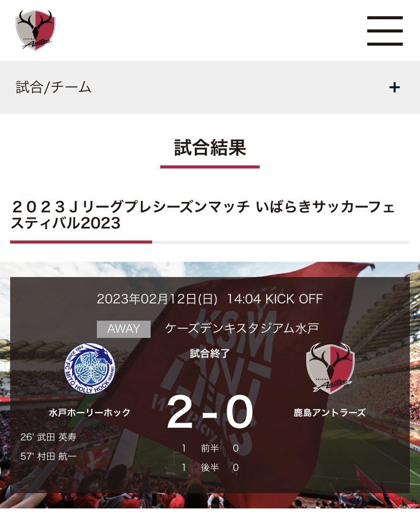This screenshot has height=514, width=420.
Task: Click the 2-0 final score
Action: pos(210,412)
